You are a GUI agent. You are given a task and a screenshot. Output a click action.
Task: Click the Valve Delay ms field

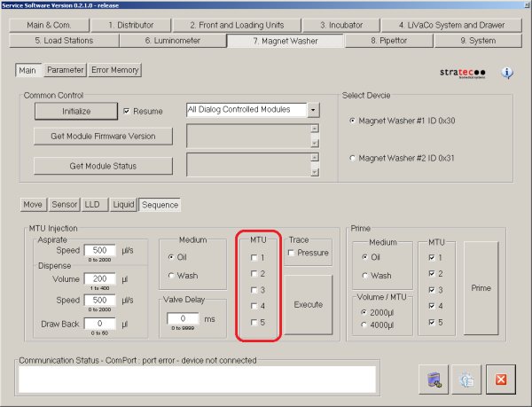pyautogui.click(x=184, y=318)
